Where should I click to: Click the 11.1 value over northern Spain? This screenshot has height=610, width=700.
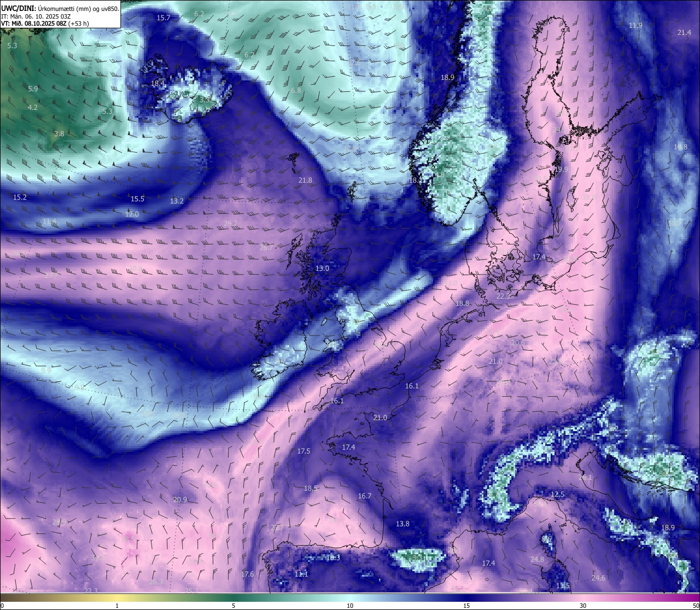[x=301, y=574]
